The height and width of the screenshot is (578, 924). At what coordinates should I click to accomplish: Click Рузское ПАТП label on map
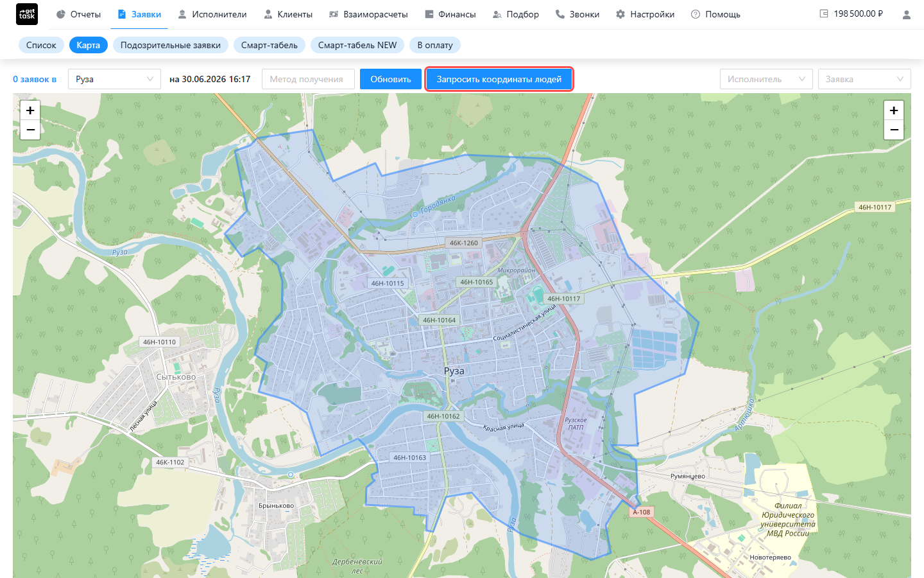576,424
